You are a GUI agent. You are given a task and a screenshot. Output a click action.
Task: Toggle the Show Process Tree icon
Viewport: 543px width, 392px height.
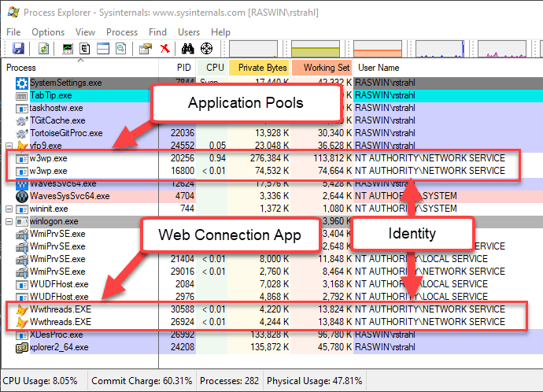(x=85, y=49)
